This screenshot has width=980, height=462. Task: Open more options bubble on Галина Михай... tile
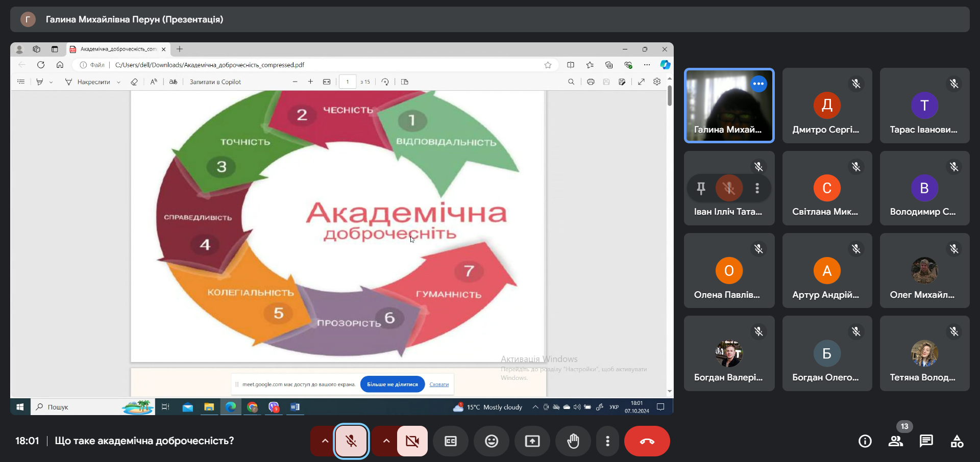pyautogui.click(x=758, y=84)
